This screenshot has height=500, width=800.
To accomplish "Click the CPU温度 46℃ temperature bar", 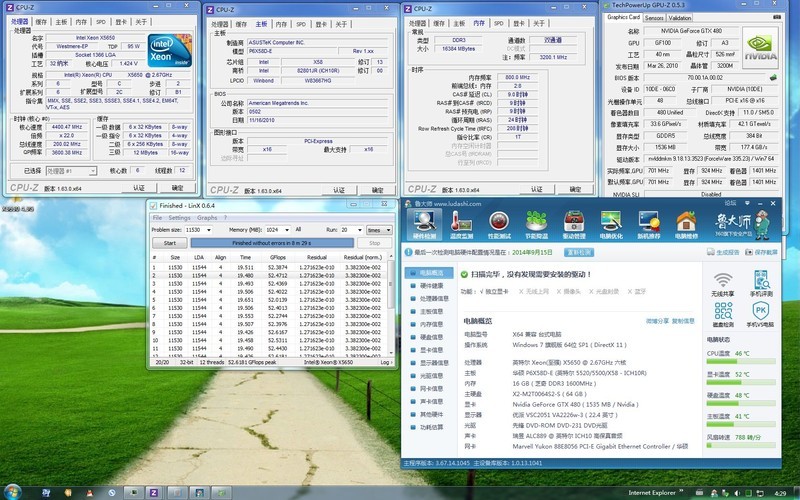I will (741, 361).
